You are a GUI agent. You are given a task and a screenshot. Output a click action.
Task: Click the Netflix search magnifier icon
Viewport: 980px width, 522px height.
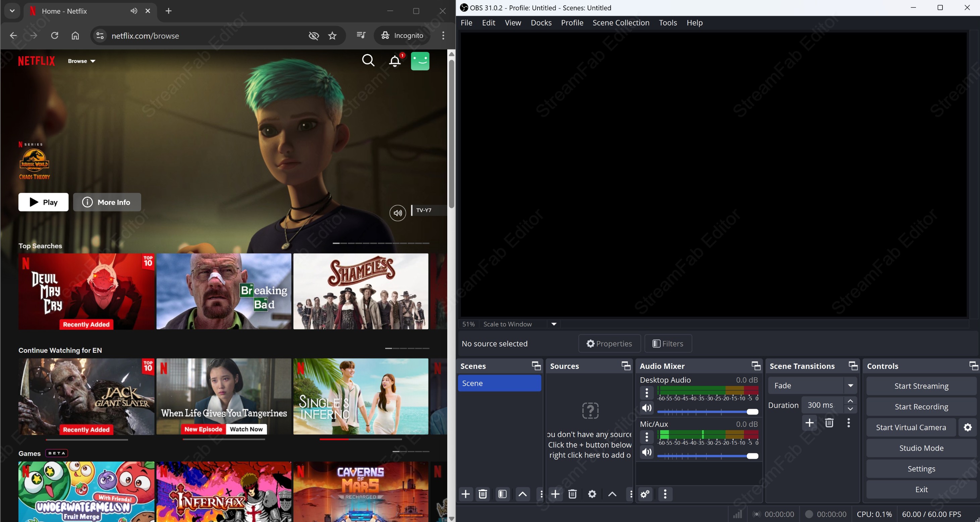pyautogui.click(x=368, y=61)
